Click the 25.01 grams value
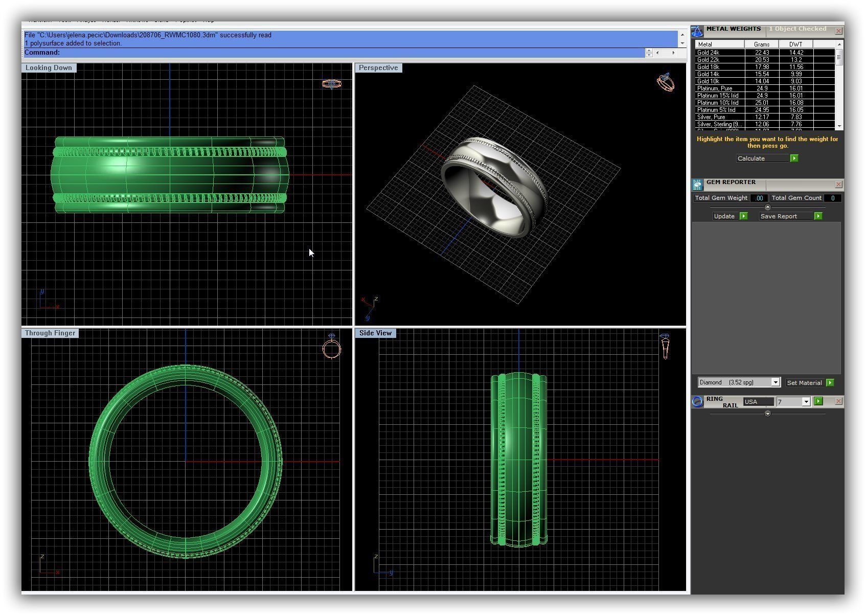The height and width of the screenshot is (616, 866). point(762,102)
